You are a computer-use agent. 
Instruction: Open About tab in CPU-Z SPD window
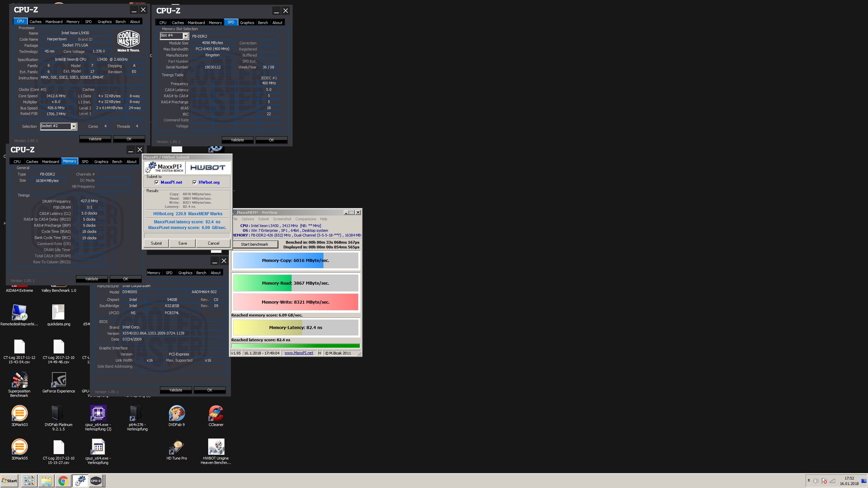click(277, 23)
